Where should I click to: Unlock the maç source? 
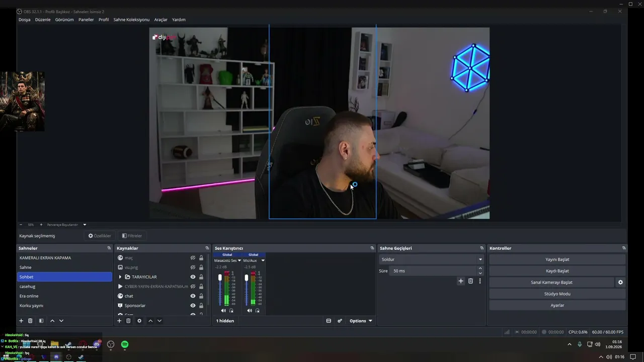point(201,258)
